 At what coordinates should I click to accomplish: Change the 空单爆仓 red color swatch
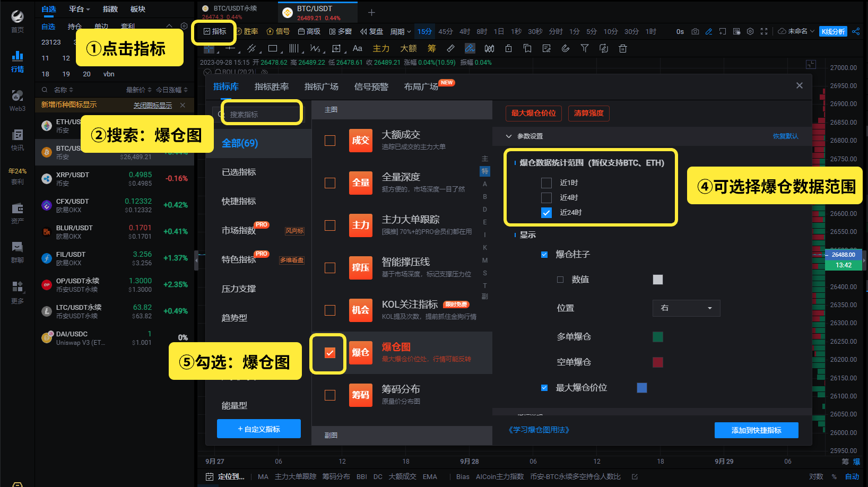pos(658,362)
